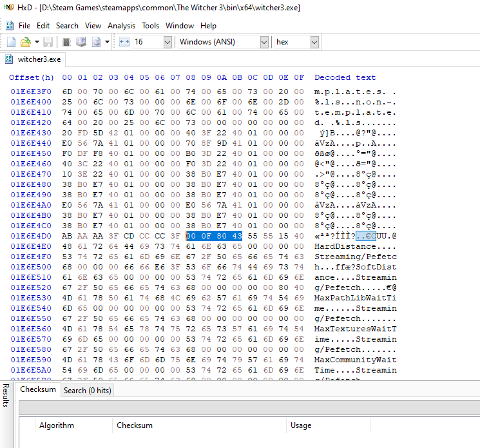Click the file icon on witcher3.exe tab

[x=9, y=59]
